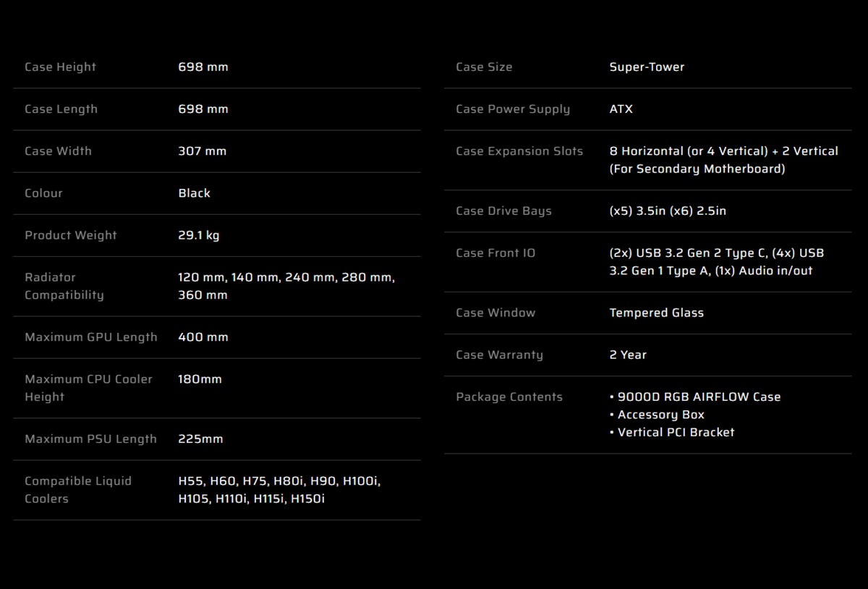The image size is (868, 589).
Task: Click the radiator sizes list starting '120 mm'
Action: (x=286, y=286)
